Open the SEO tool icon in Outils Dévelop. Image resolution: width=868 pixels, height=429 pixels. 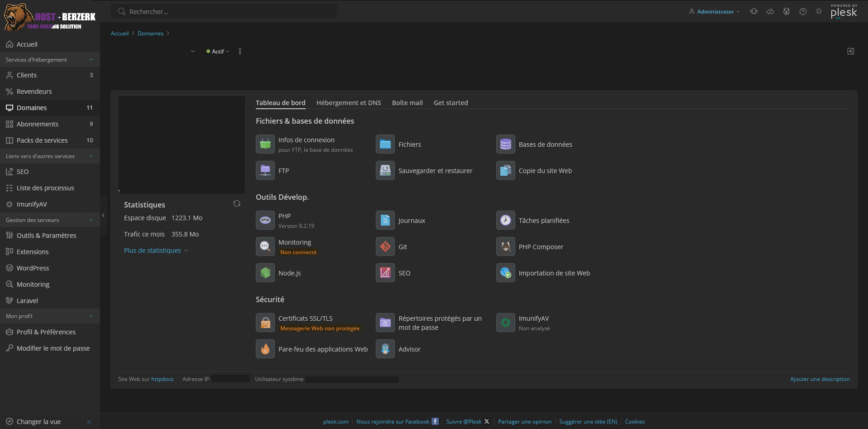coord(385,273)
